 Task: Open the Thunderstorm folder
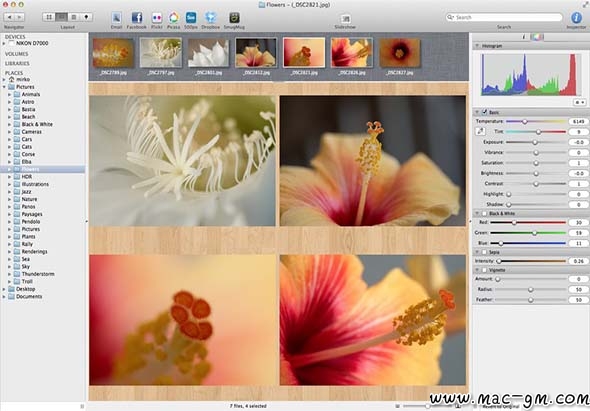click(38, 274)
